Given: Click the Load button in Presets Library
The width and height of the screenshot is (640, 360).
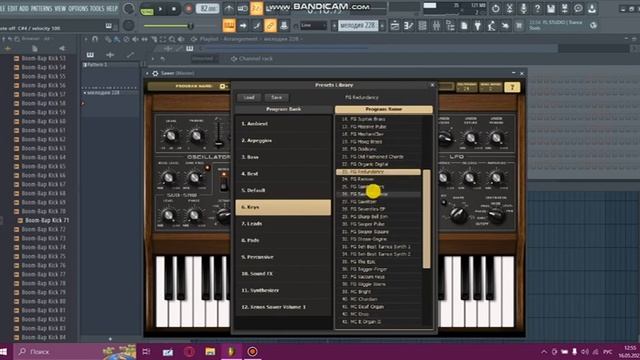Looking at the screenshot, I should click(249, 98).
